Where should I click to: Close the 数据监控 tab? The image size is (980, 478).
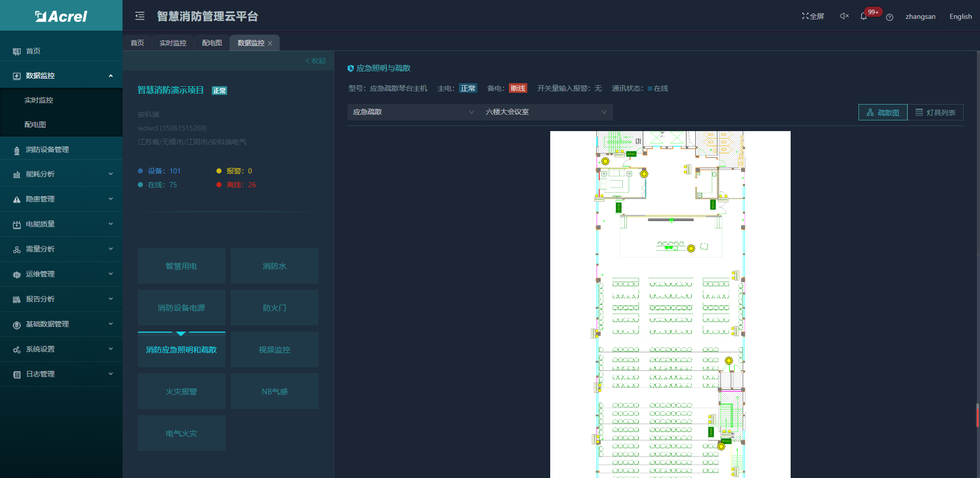point(270,43)
